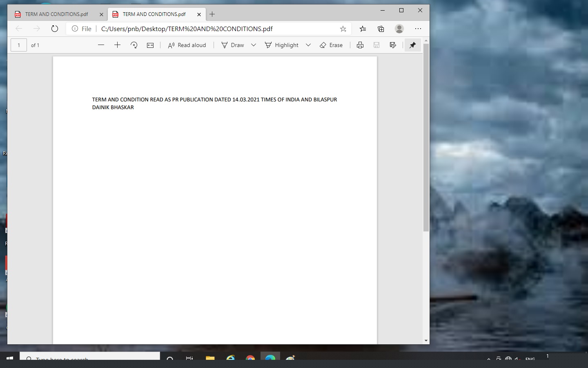Image resolution: width=588 pixels, height=368 pixels.
Task: Open a new browser tab
Action: pyautogui.click(x=212, y=14)
